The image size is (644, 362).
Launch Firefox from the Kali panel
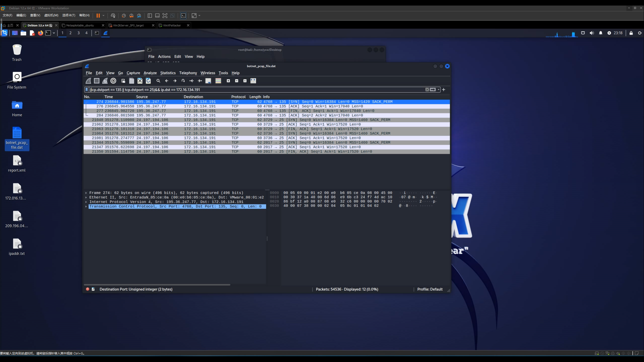point(40,33)
